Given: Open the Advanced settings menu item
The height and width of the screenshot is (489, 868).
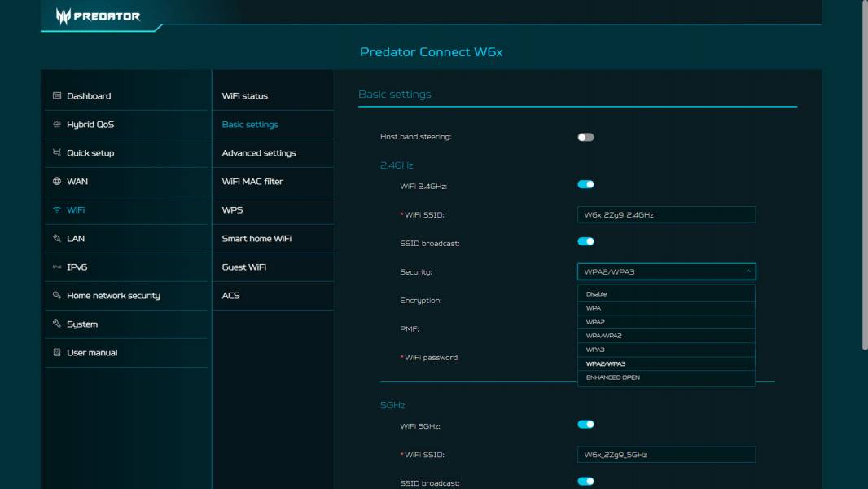Looking at the screenshot, I should tap(259, 152).
